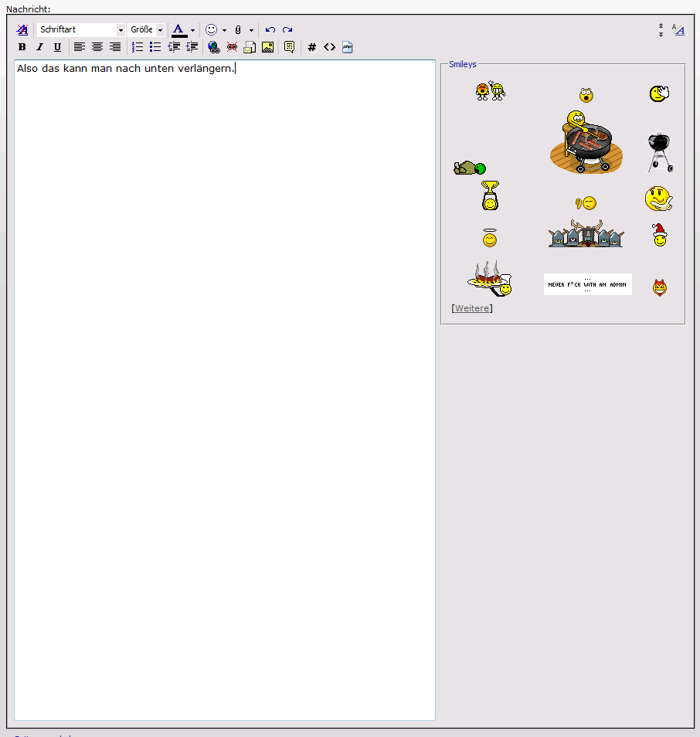The image size is (700, 737).
Task: Insert the viking helmets group smiley
Action: (586, 233)
